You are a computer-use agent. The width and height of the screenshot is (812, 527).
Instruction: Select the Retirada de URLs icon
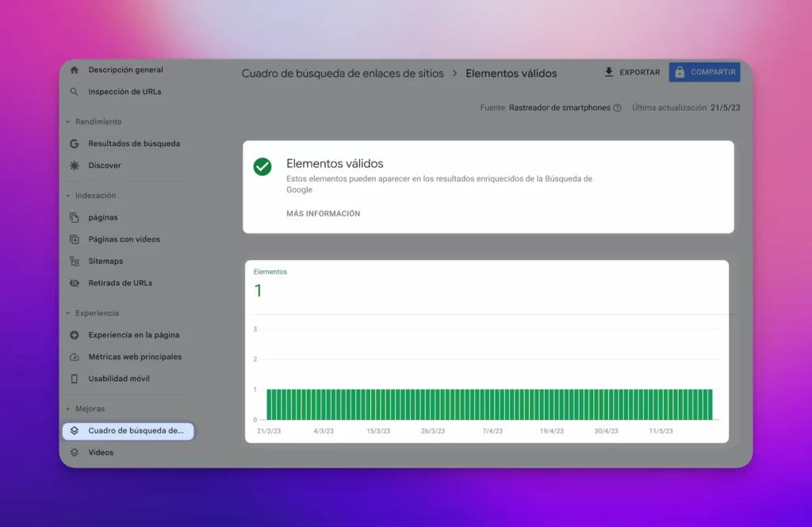(x=75, y=283)
